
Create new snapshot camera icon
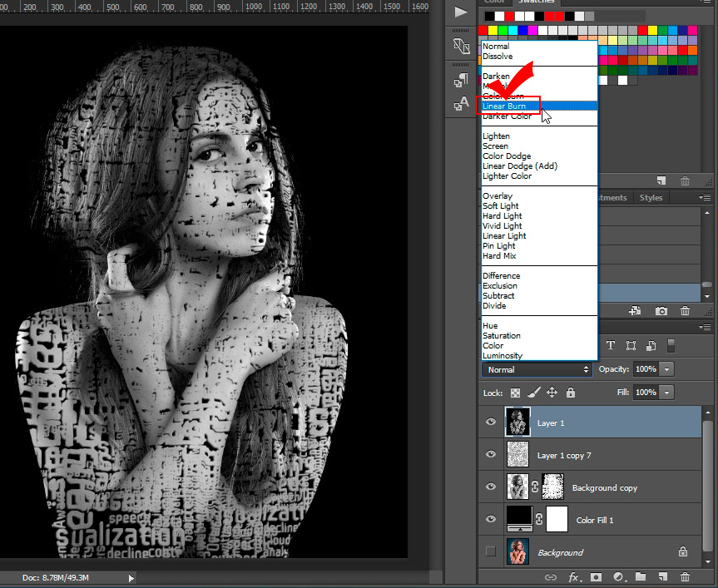pos(661,311)
